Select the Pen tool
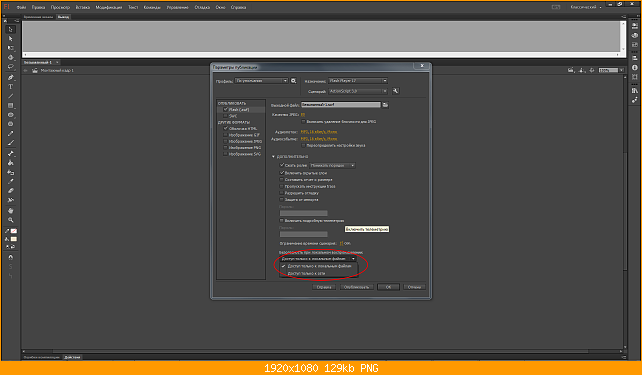 point(11,77)
